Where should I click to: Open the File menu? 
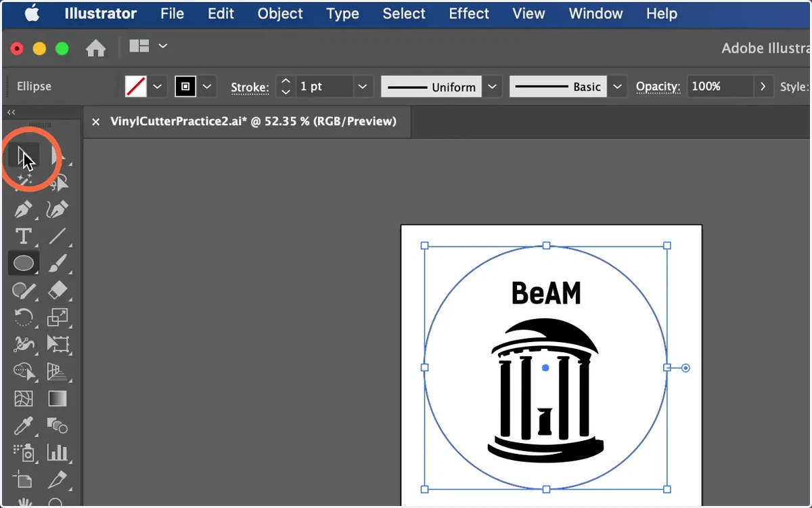(x=173, y=14)
